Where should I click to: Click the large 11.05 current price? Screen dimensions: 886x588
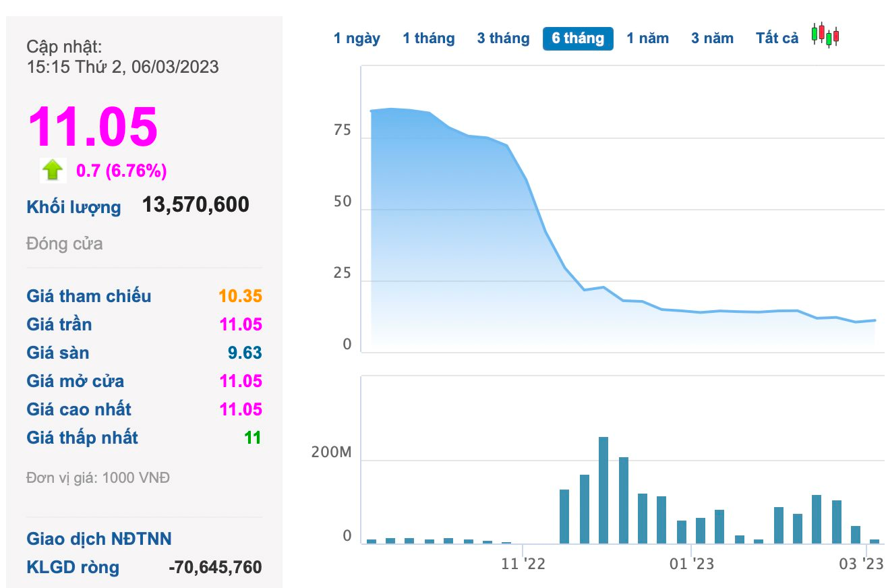pyautogui.click(x=92, y=126)
